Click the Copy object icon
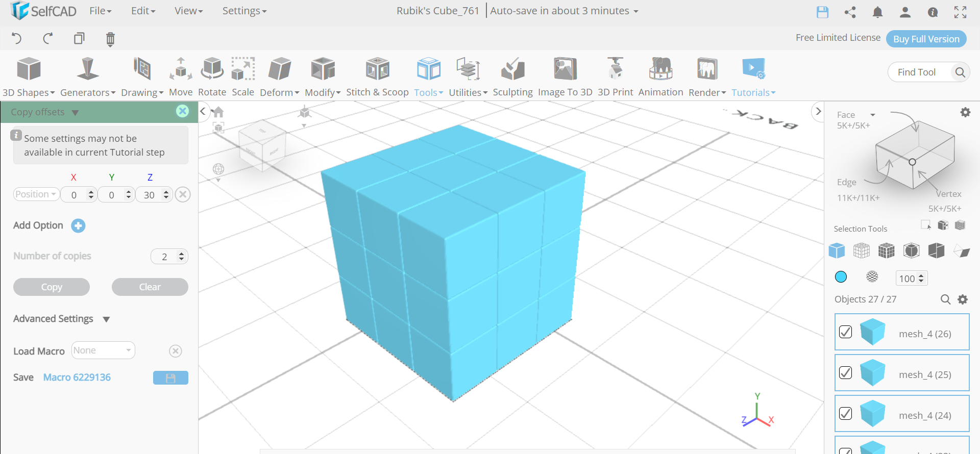 point(79,38)
